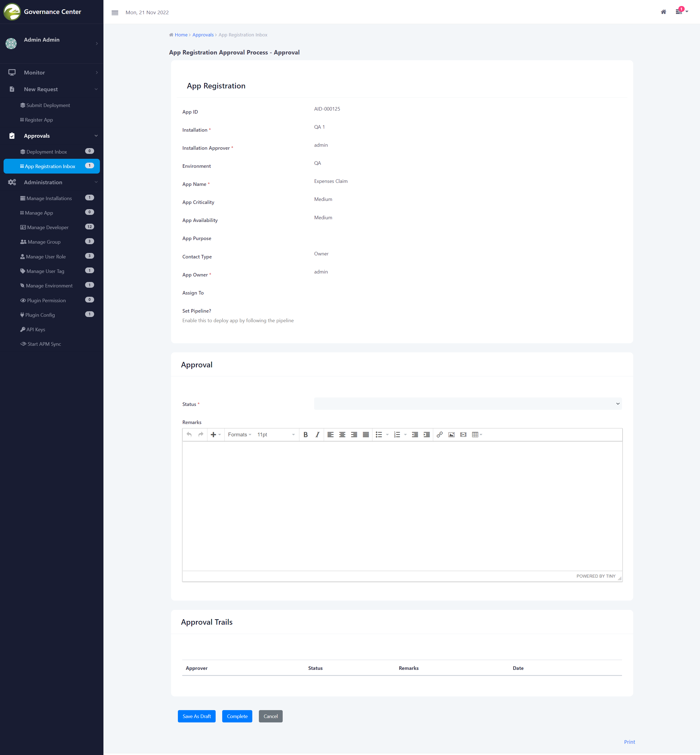Image resolution: width=700 pixels, height=755 pixels.
Task: Insert an image in Remarks editor
Action: pyautogui.click(x=451, y=434)
